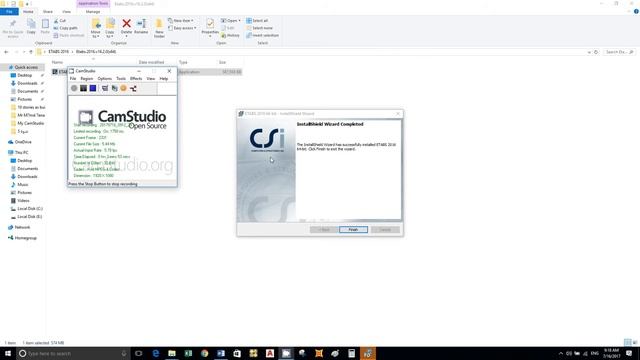The width and height of the screenshot is (640, 360).
Task: Open CamStudio Tools menu
Action: (121, 78)
